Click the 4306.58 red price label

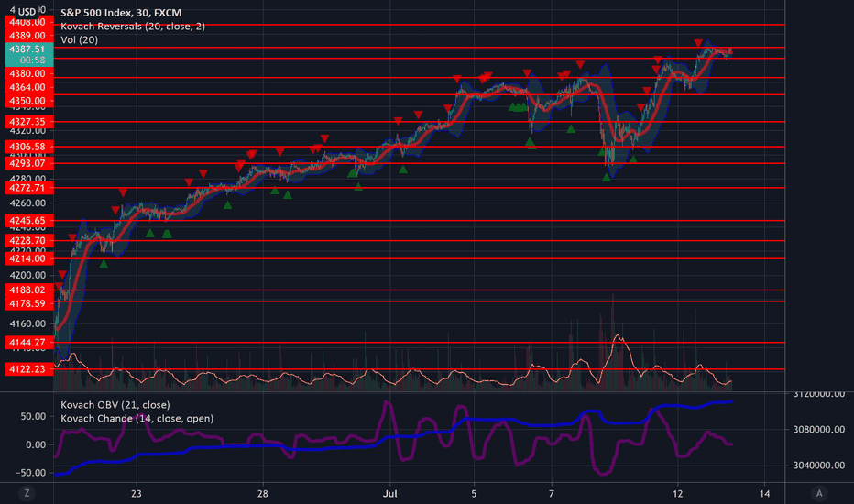(29, 147)
